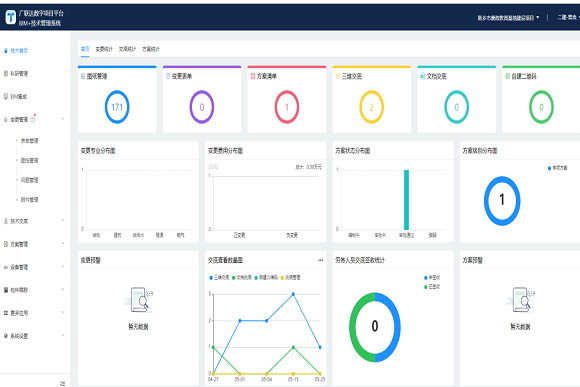Switch to the 变更统计 tab
The image size is (580, 387).
pyautogui.click(x=104, y=49)
